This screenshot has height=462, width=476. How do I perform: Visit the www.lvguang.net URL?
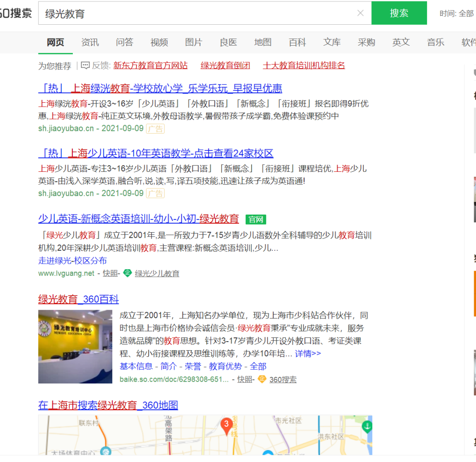point(66,273)
